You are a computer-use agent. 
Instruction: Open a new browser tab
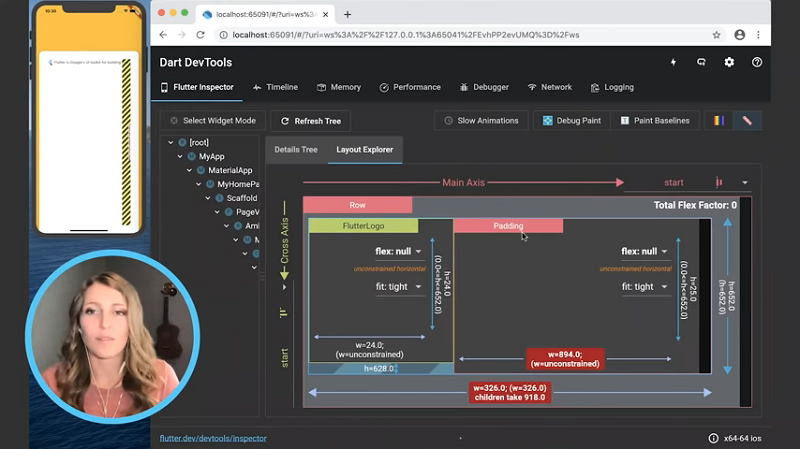pyautogui.click(x=347, y=14)
